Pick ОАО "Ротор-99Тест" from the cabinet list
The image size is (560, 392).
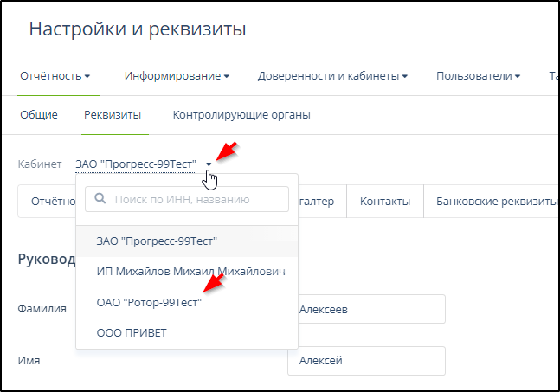coord(149,302)
